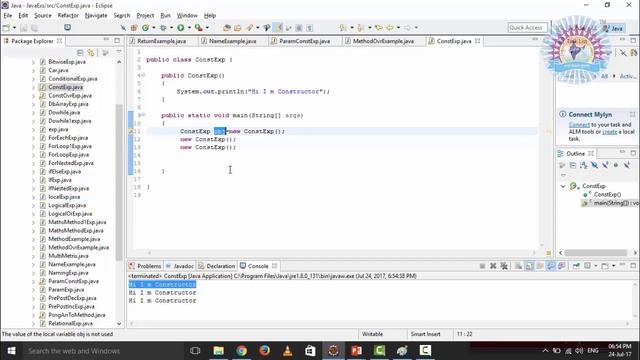Click Remove All Terminated Launches in Console
The image size is (640, 360).
click(504, 266)
